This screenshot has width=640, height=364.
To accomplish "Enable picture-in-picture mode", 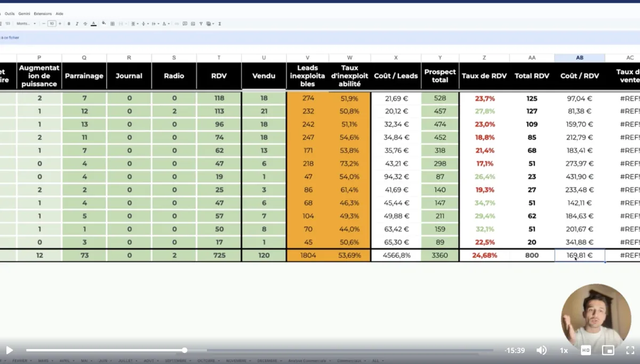I will [x=608, y=350].
